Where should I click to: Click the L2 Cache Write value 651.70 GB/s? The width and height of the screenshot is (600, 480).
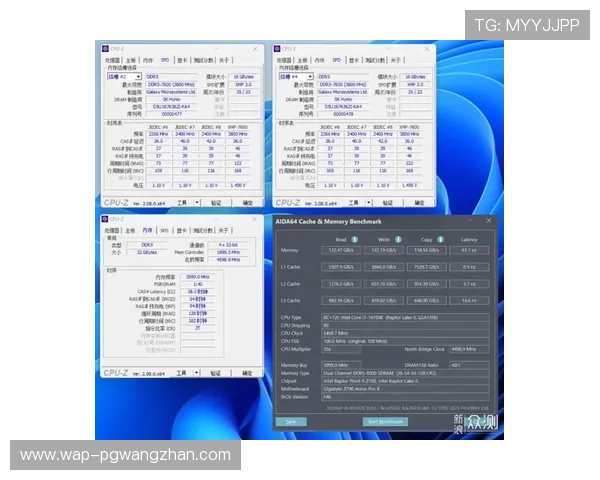(x=383, y=284)
